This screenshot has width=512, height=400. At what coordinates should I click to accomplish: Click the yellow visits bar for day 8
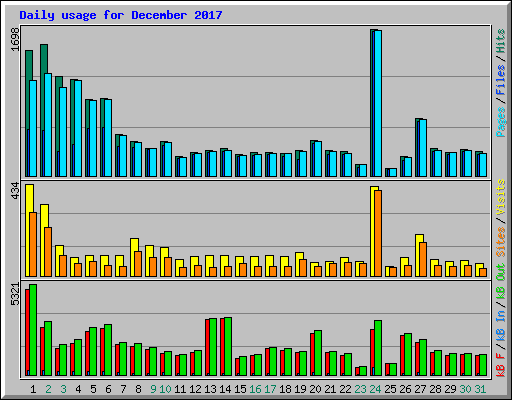134,257
